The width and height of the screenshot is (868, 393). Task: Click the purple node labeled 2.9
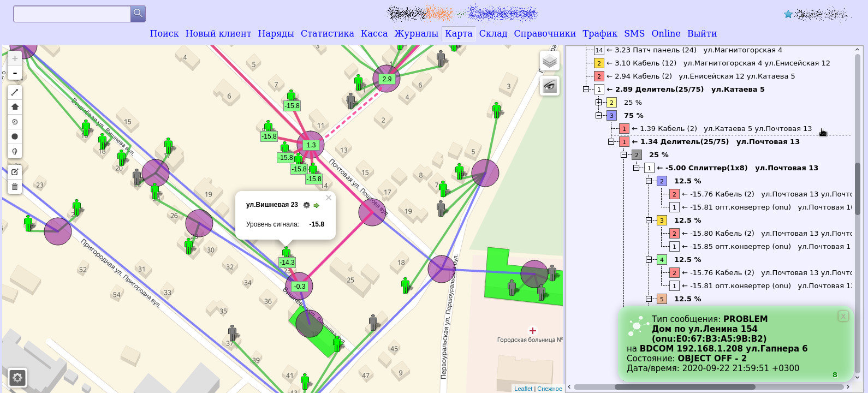coord(387,79)
